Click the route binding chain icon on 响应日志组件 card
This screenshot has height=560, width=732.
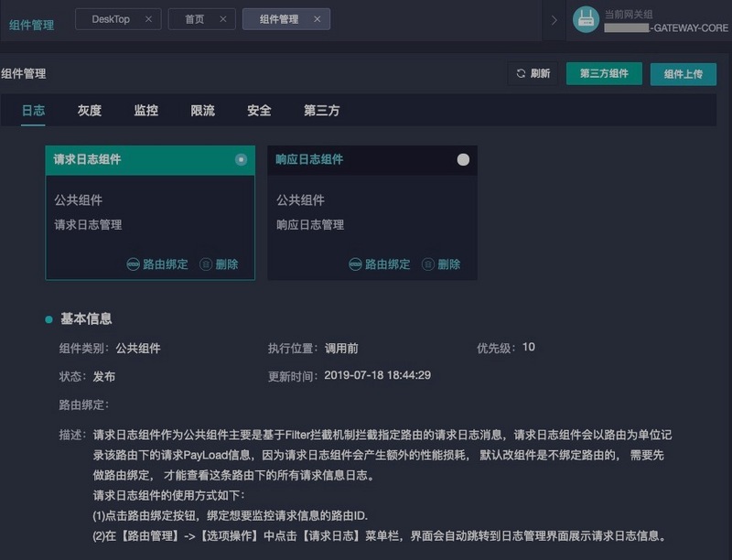(354, 264)
